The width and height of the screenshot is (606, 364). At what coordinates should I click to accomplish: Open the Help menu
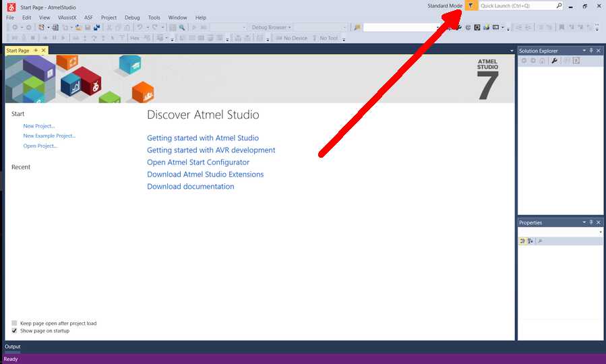coord(201,18)
